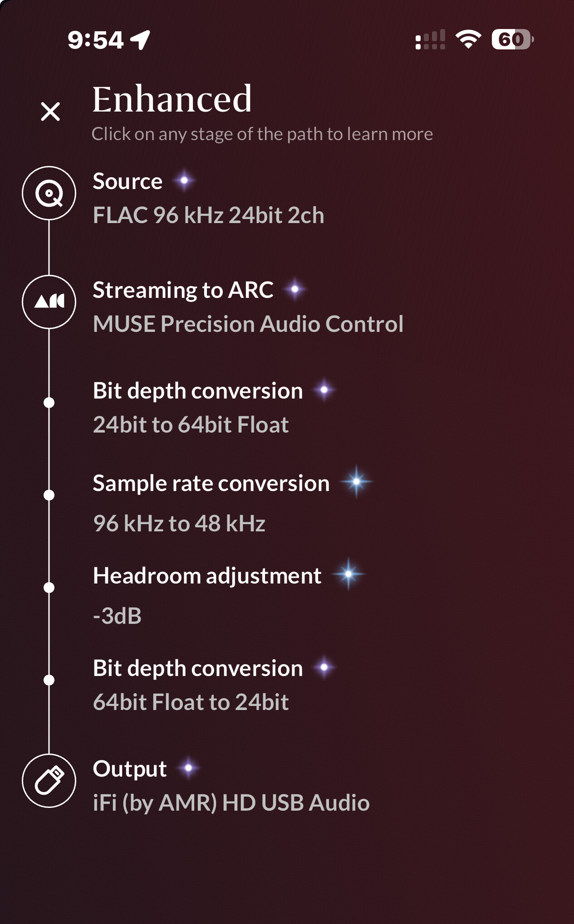Viewport: 574px width, 924px height.
Task: Select 24bit to 64bit Float conversion stage
Action: click(198, 407)
